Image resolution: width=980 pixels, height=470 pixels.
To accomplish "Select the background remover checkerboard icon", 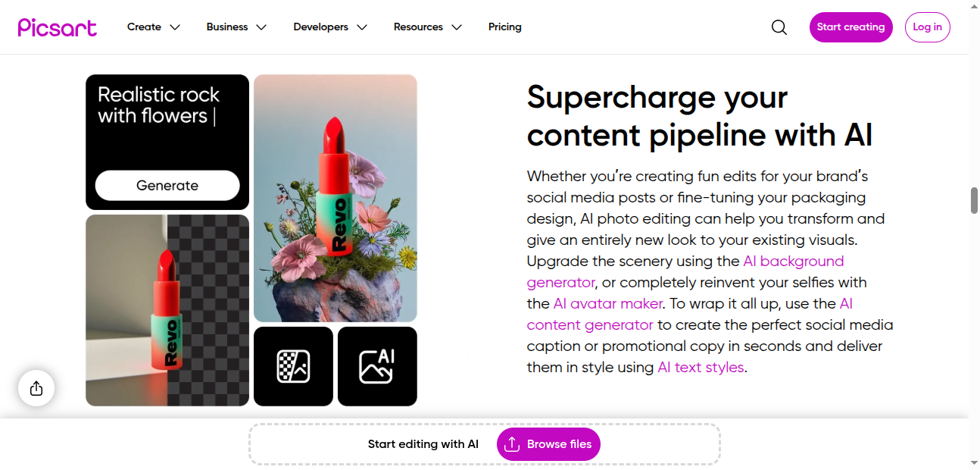I will coord(293,366).
